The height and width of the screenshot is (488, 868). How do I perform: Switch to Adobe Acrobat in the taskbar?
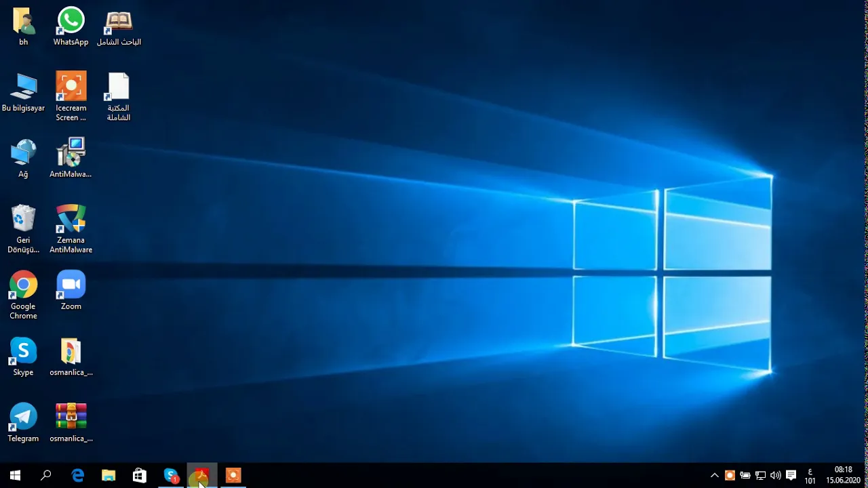pos(202,475)
